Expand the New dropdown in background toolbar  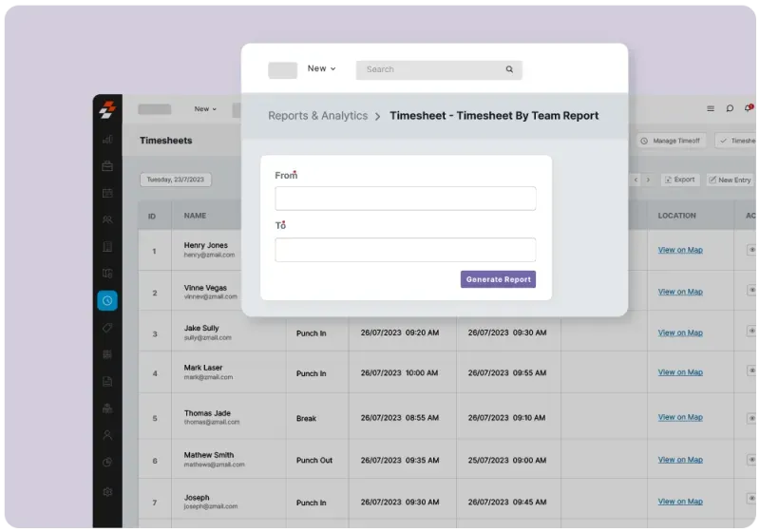point(206,109)
